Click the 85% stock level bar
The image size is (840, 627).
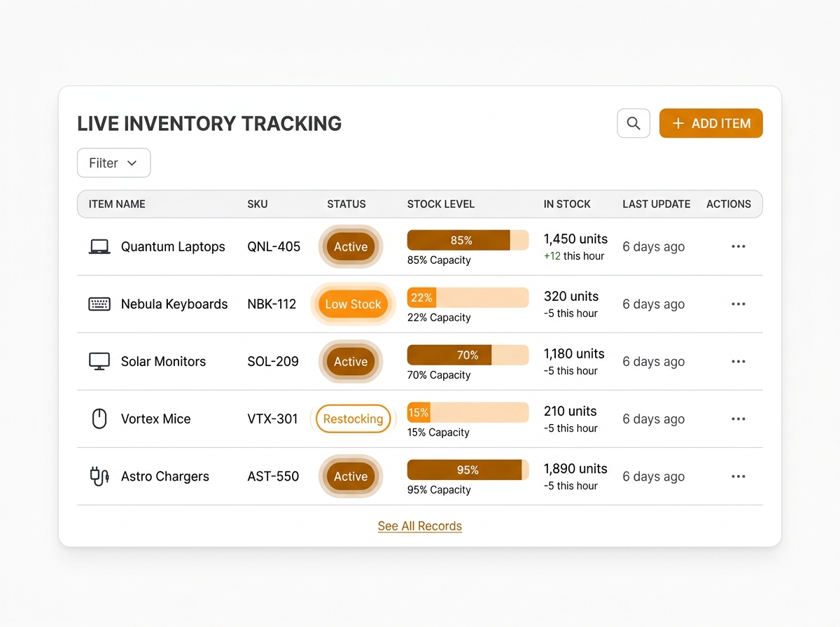[468, 240]
